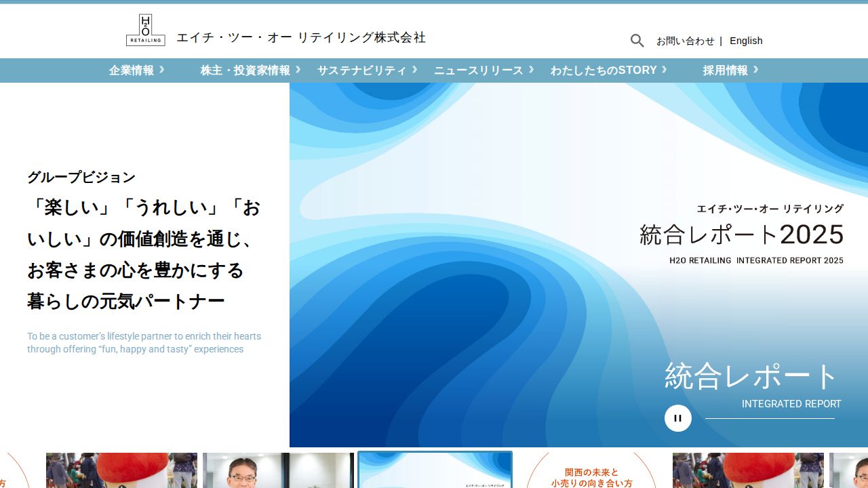
Task: Pause the slideshow with pause button
Action: pyautogui.click(x=678, y=418)
